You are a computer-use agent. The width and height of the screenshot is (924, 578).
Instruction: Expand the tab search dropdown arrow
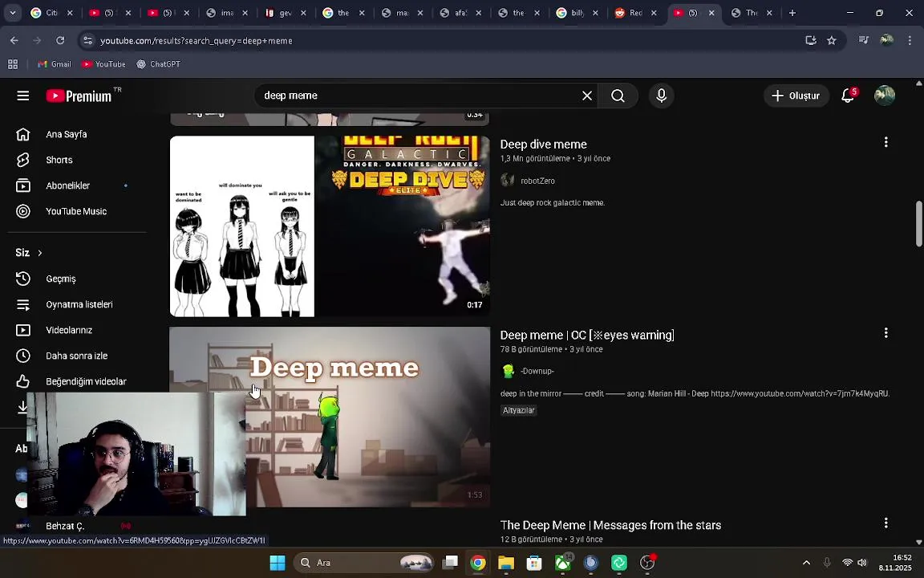pos(12,12)
